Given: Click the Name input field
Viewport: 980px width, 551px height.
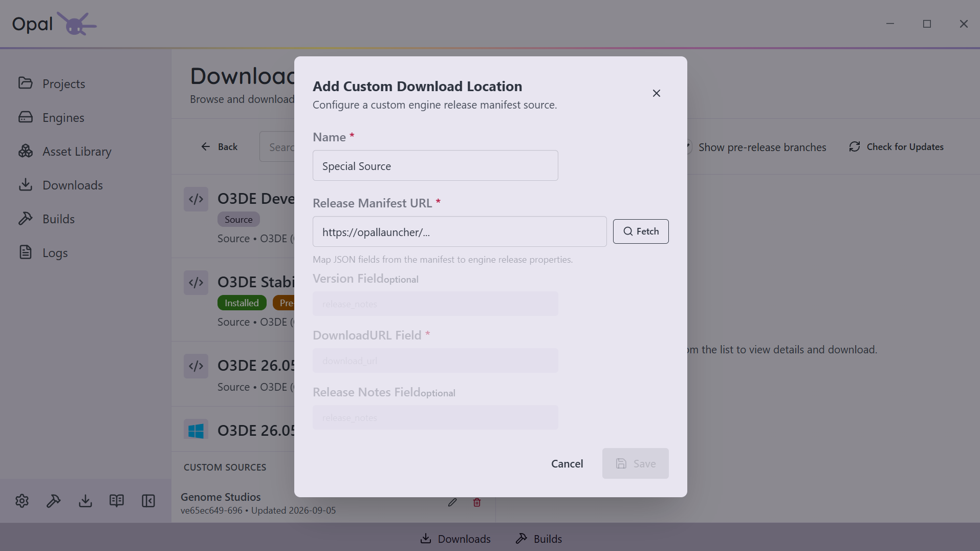Looking at the screenshot, I should pyautogui.click(x=435, y=165).
